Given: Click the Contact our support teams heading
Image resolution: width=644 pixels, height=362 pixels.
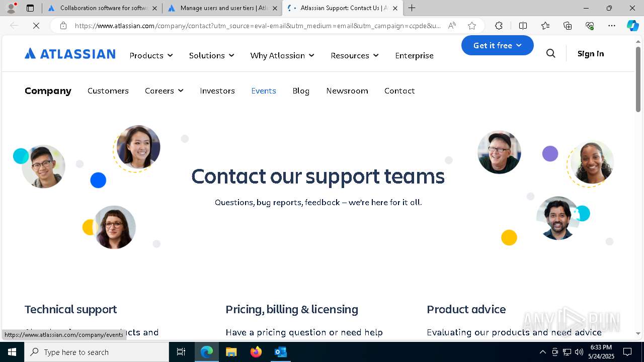Looking at the screenshot, I should click(318, 176).
